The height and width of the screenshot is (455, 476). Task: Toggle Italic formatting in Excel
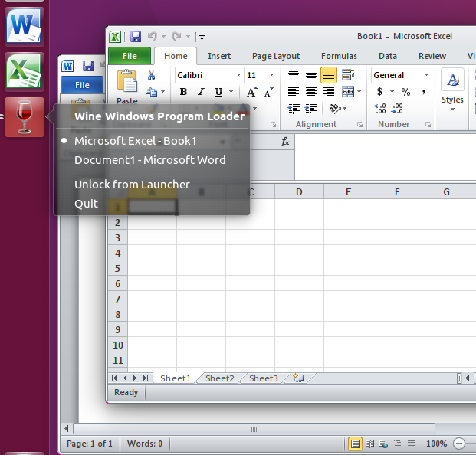click(201, 92)
